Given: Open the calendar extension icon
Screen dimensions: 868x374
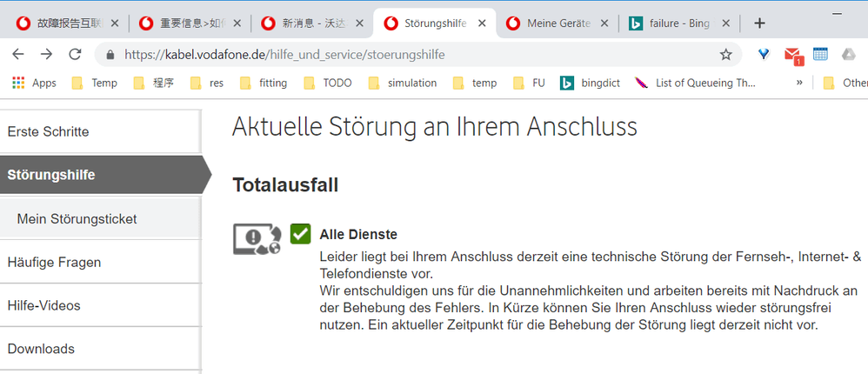Looking at the screenshot, I should (820, 55).
